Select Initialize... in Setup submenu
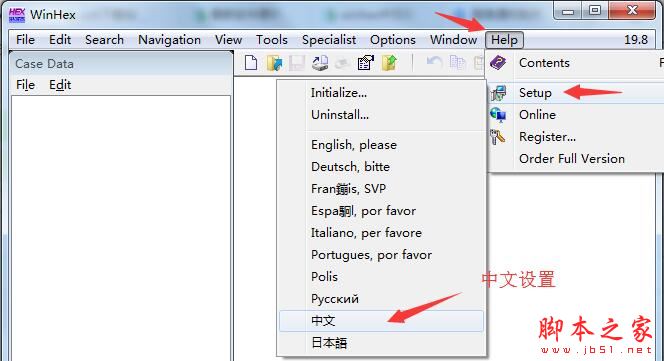 pos(381,93)
